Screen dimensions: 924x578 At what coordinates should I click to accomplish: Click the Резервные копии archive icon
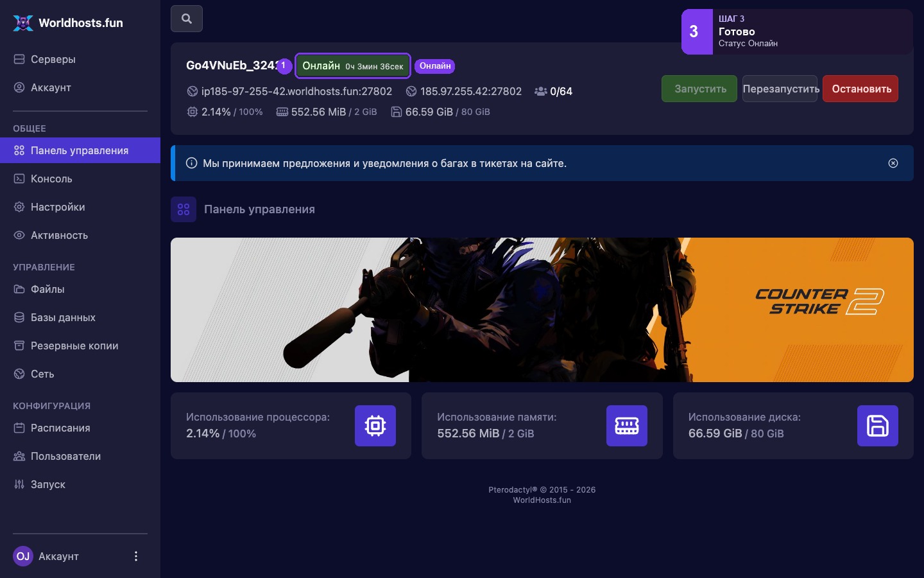tap(19, 346)
